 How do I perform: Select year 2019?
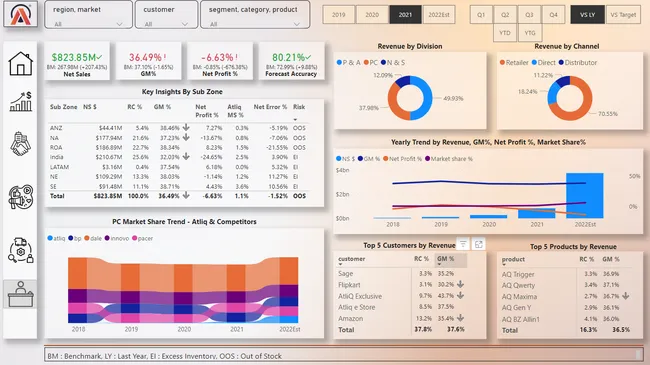click(x=339, y=15)
